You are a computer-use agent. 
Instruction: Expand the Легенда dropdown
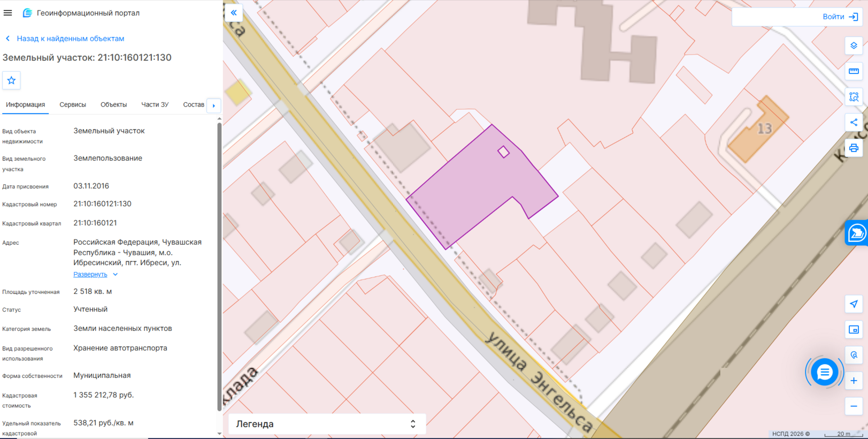(x=327, y=423)
